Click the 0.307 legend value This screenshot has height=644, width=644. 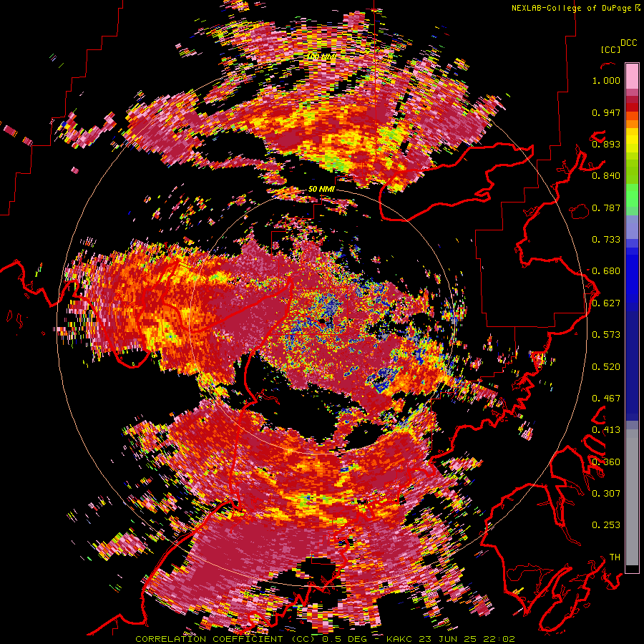606,494
